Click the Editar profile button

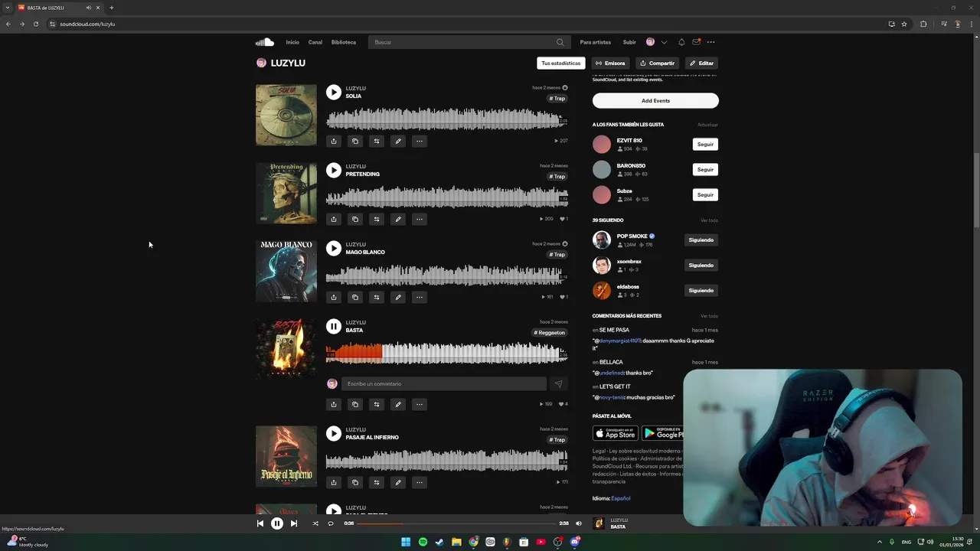tap(701, 64)
